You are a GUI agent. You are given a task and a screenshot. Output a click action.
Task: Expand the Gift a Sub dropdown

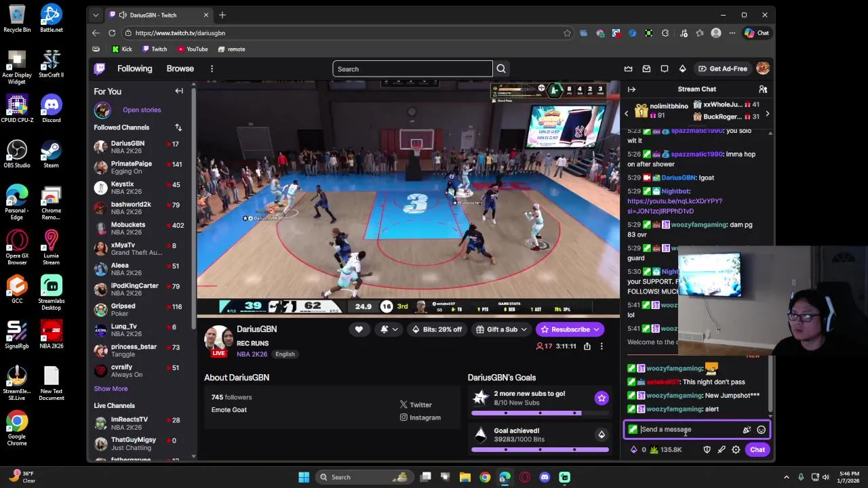coord(502,329)
